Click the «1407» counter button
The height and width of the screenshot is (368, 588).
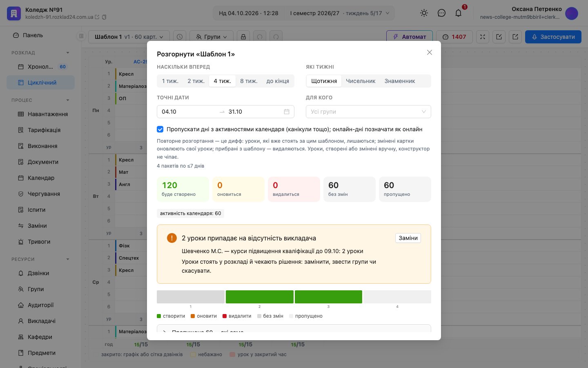(x=454, y=37)
